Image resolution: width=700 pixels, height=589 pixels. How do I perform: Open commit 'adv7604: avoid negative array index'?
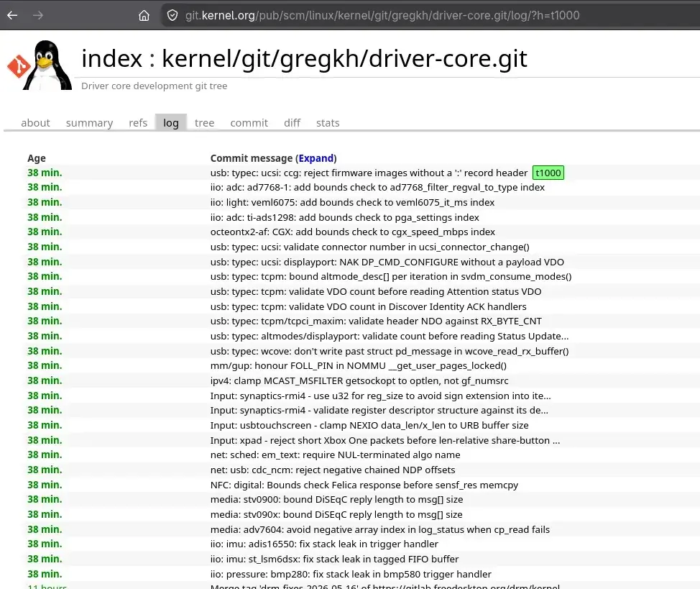380,529
